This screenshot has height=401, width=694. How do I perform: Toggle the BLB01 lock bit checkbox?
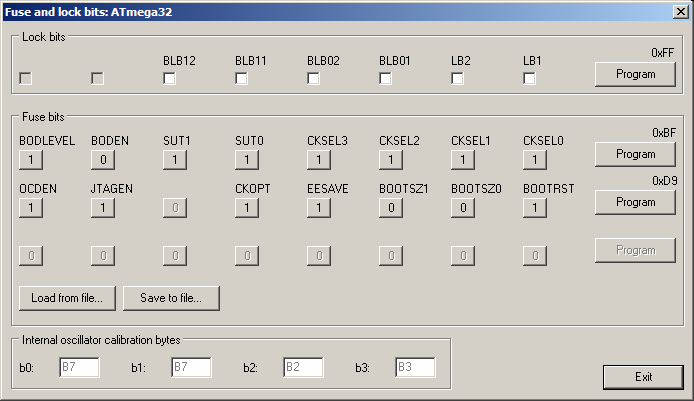point(386,79)
